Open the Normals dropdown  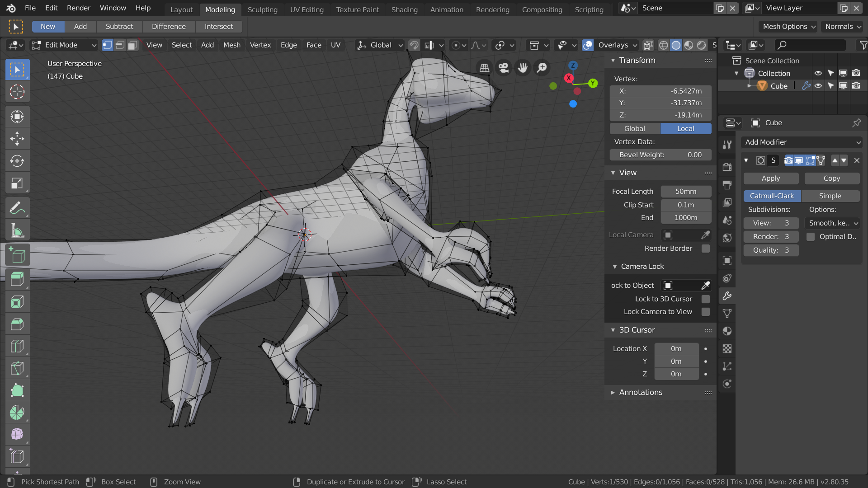843,27
